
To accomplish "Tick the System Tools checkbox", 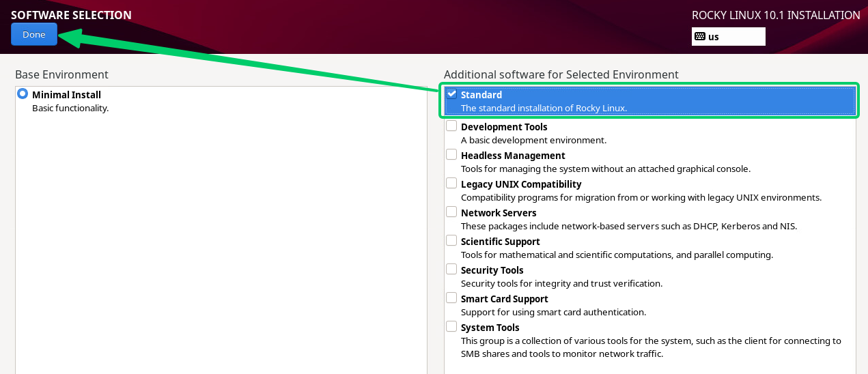I will pos(451,327).
